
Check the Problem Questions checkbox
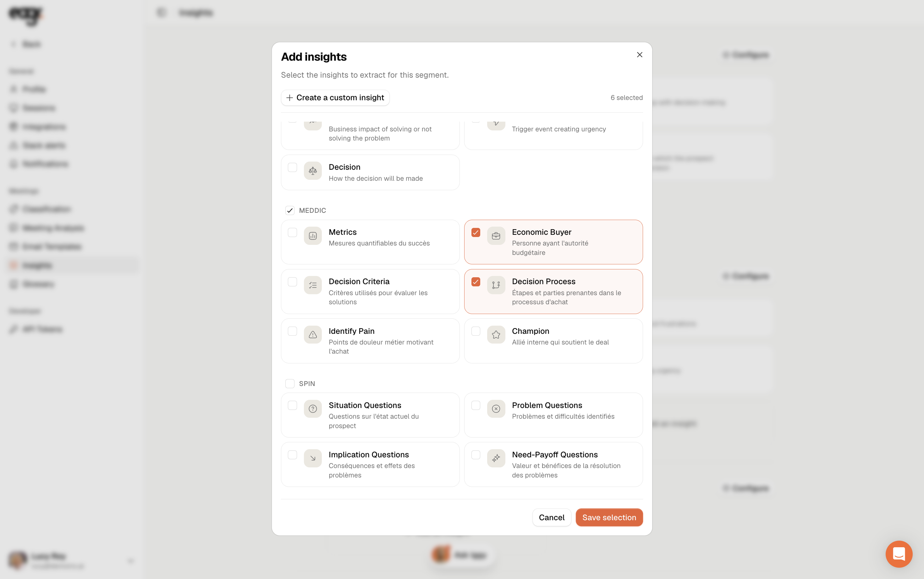[476, 405]
